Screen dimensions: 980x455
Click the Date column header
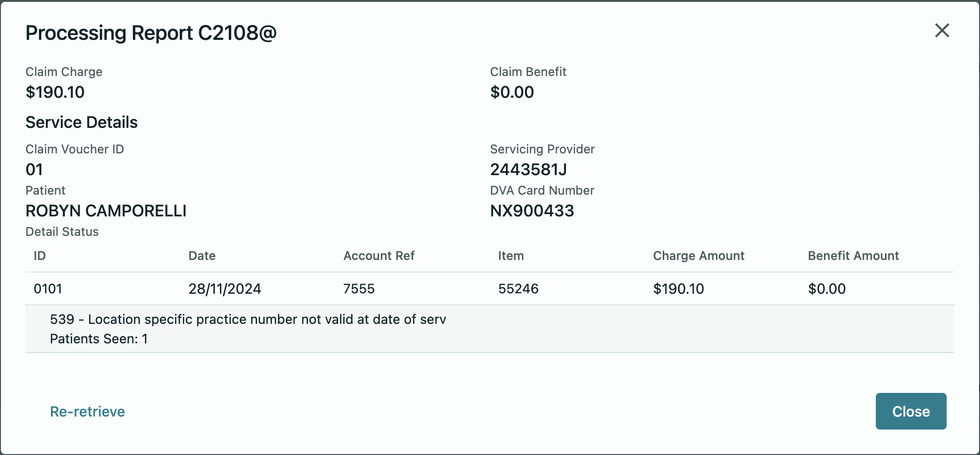coord(202,256)
